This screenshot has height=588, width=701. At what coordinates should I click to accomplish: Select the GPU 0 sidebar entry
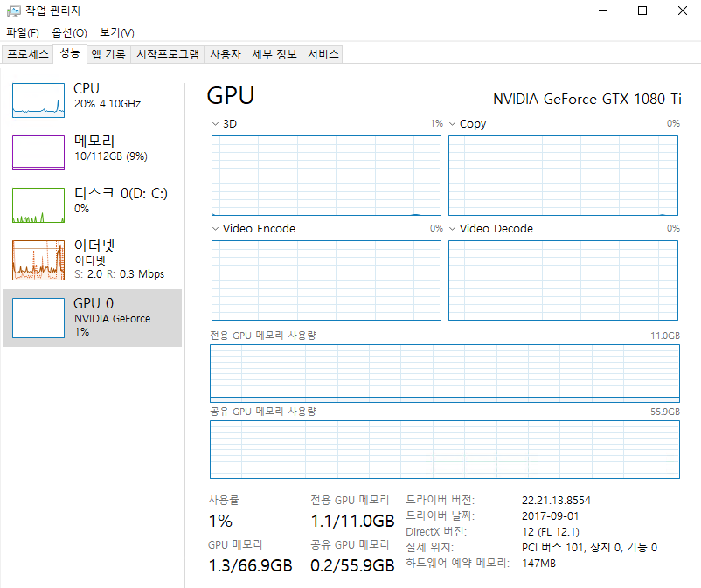pos(93,318)
